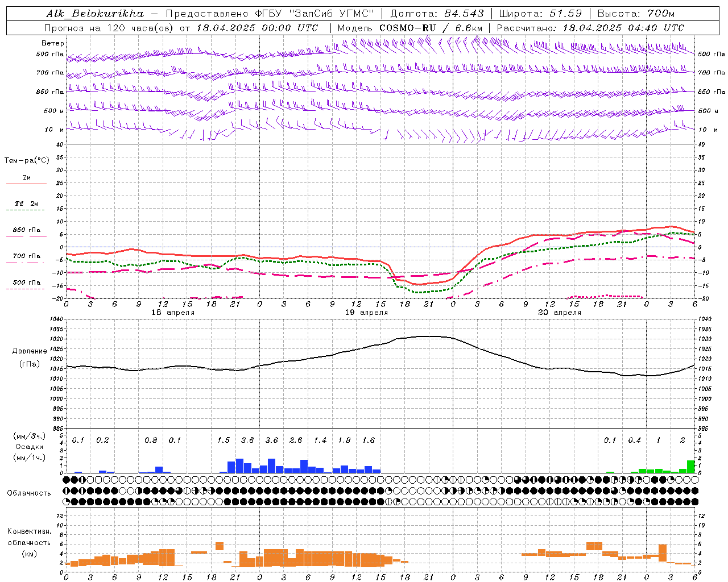The height and width of the screenshot is (582, 728).
Task: Click the "Td 2м" dew point legend entry
Action: pos(27,203)
